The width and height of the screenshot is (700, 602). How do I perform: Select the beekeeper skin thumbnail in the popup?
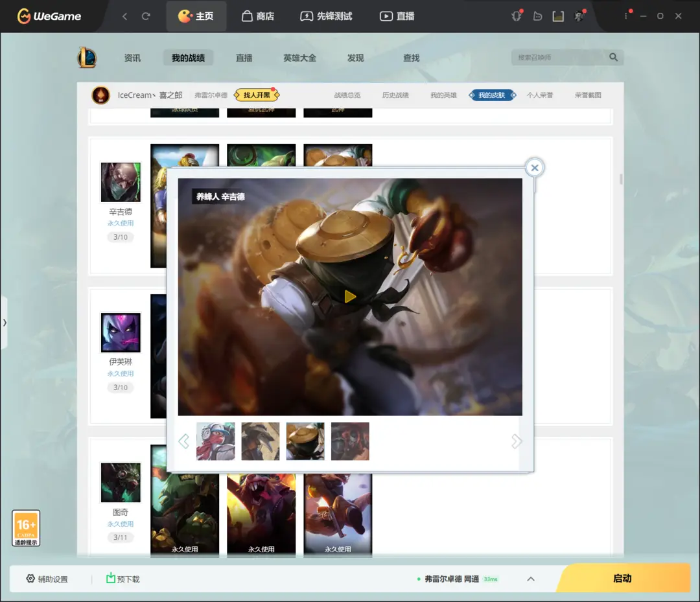tap(305, 441)
